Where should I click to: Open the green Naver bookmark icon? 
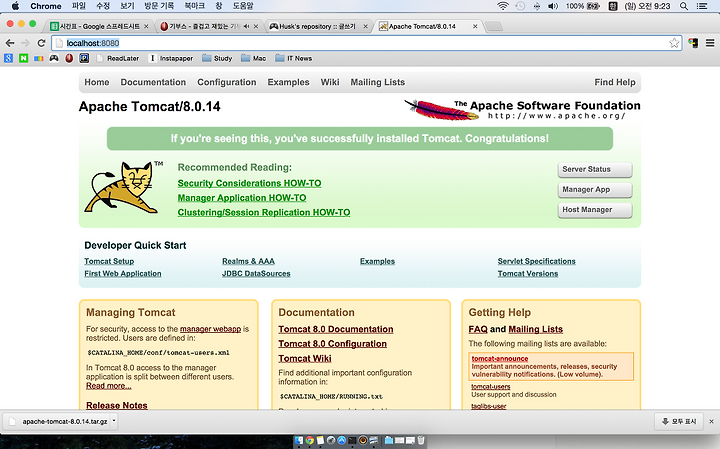(x=23, y=58)
